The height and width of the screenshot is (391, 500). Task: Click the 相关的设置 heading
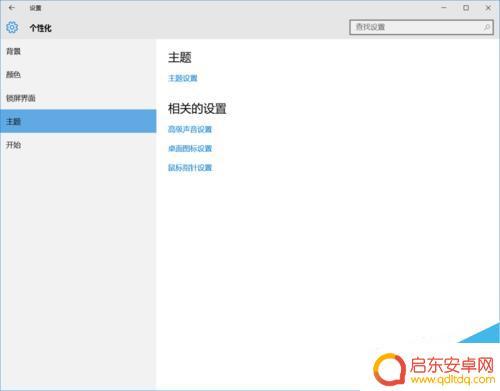197,108
